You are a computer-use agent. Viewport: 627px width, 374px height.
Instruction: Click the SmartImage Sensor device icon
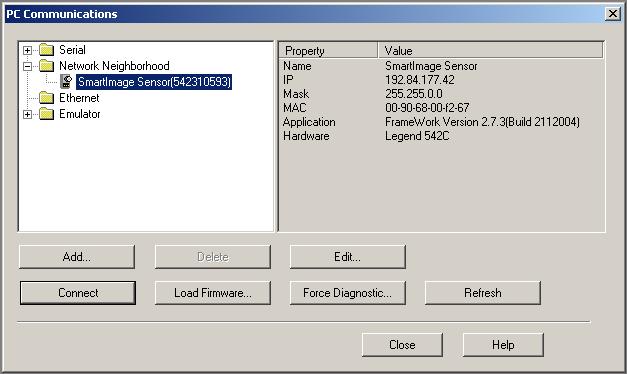pyautogui.click(x=66, y=82)
